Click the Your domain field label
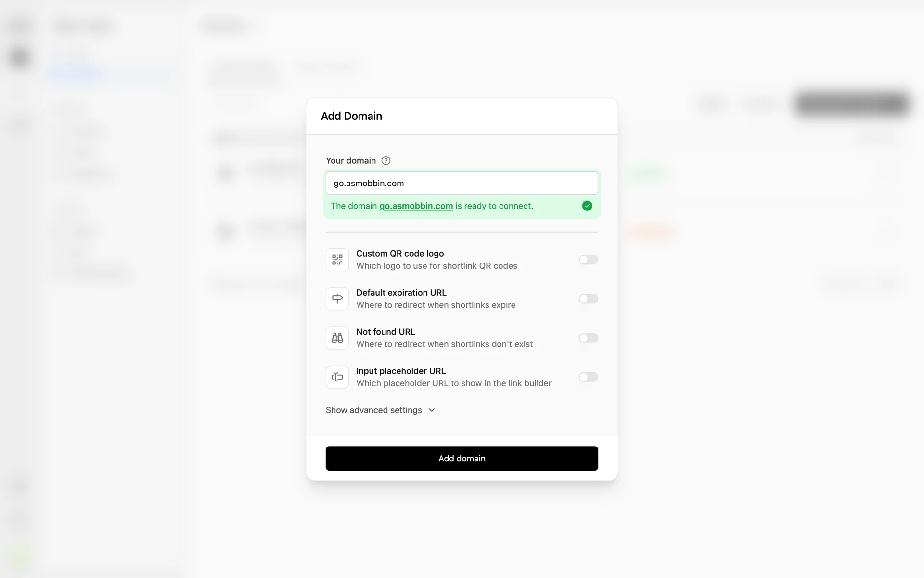Image resolution: width=924 pixels, height=578 pixels. pyautogui.click(x=351, y=161)
